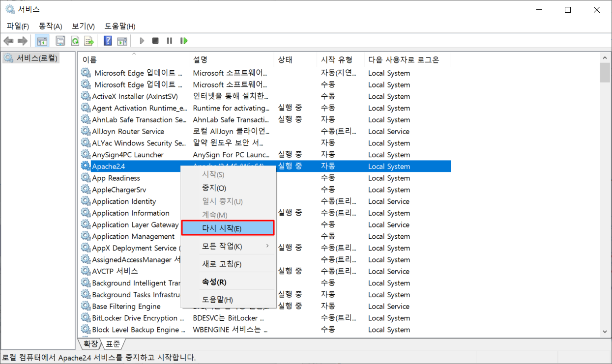Open the blue Help question mark icon

point(108,41)
